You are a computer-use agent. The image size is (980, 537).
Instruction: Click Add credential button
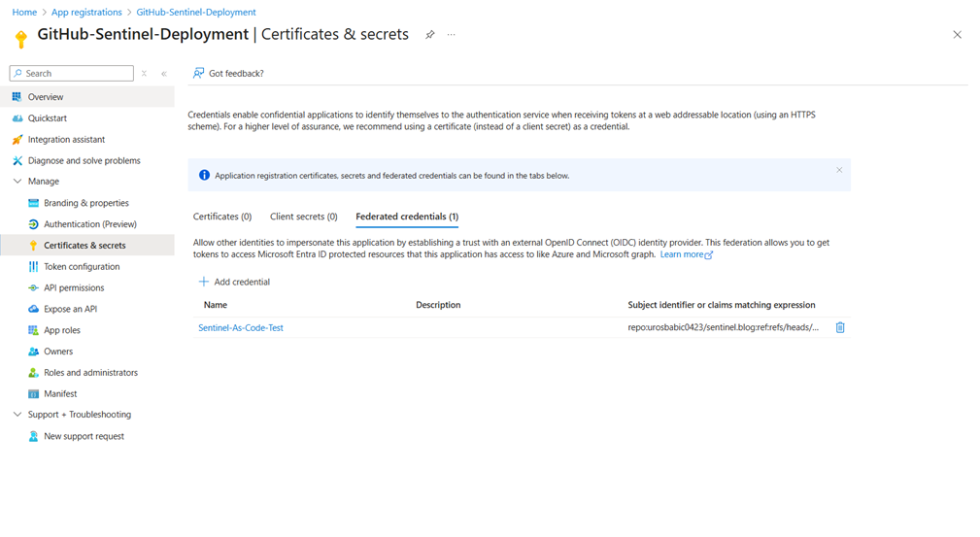click(234, 282)
